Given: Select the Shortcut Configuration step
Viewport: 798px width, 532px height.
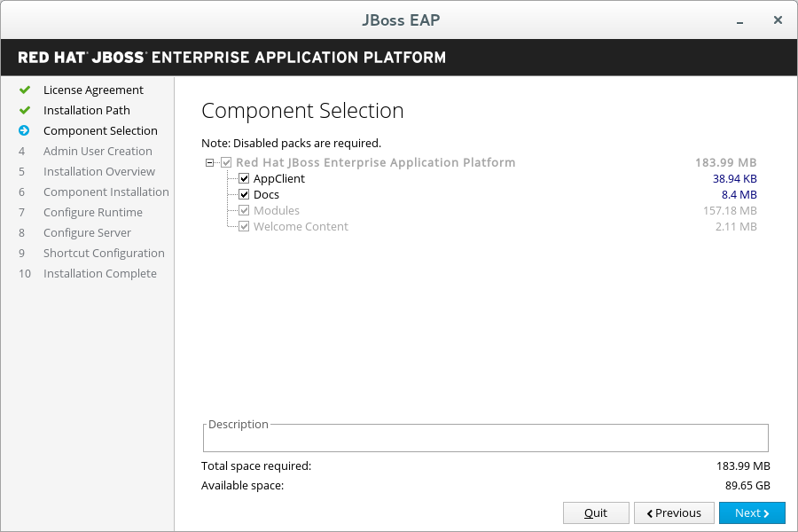Looking at the screenshot, I should point(104,253).
